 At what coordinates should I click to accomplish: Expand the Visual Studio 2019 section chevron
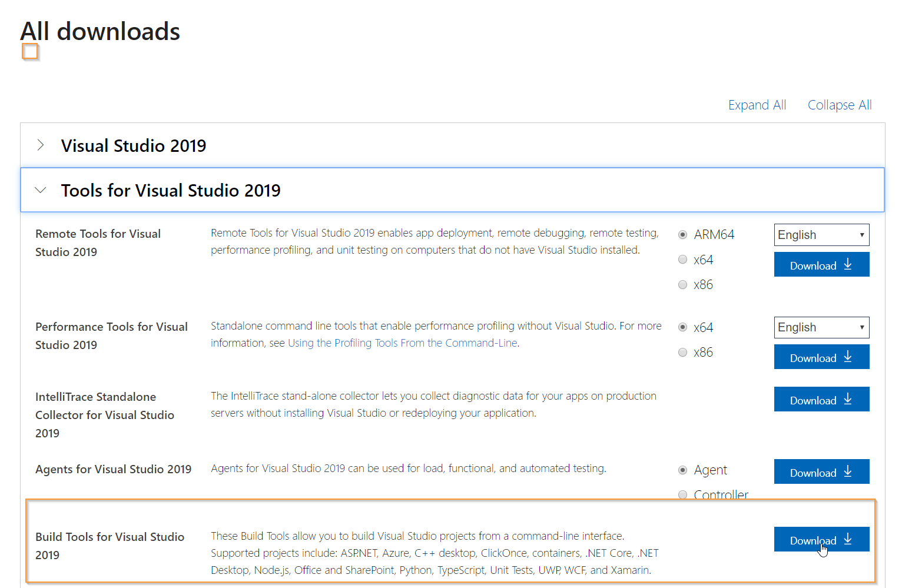click(41, 145)
